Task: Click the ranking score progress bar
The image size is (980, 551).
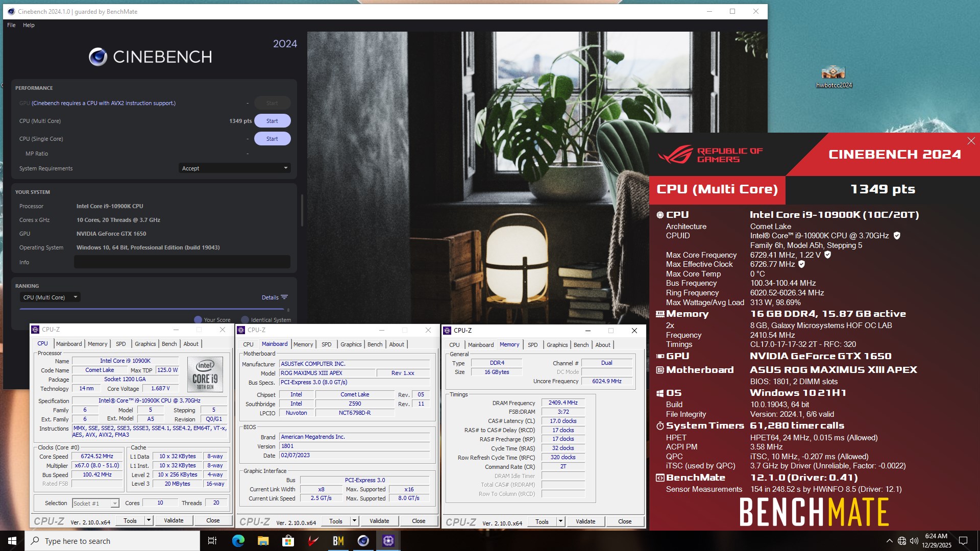Action: click(x=152, y=309)
